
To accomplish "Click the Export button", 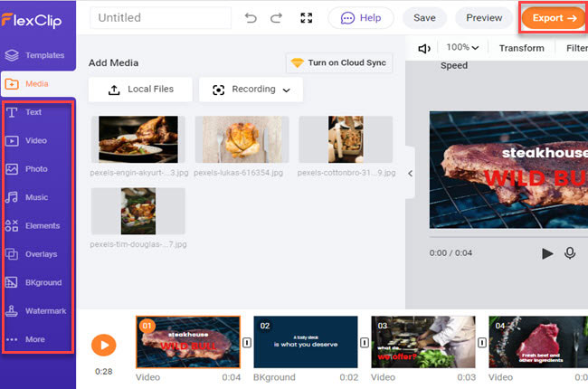I will (x=554, y=17).
